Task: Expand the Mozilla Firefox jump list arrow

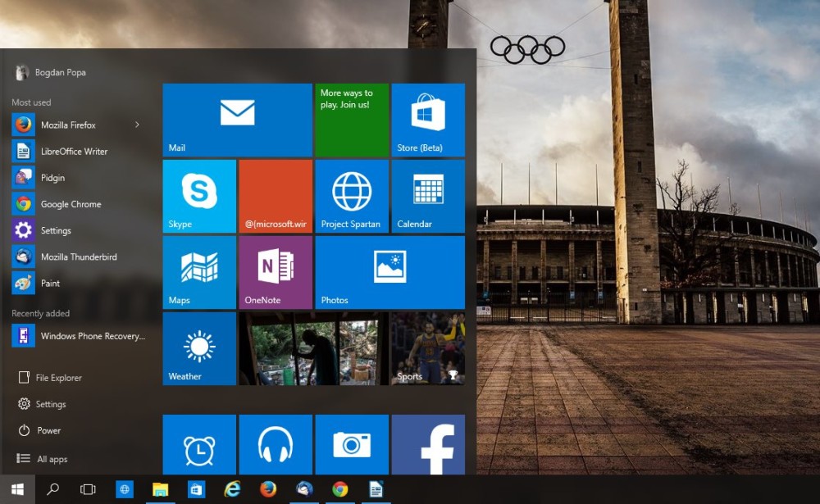Action: tap(137, 125)
